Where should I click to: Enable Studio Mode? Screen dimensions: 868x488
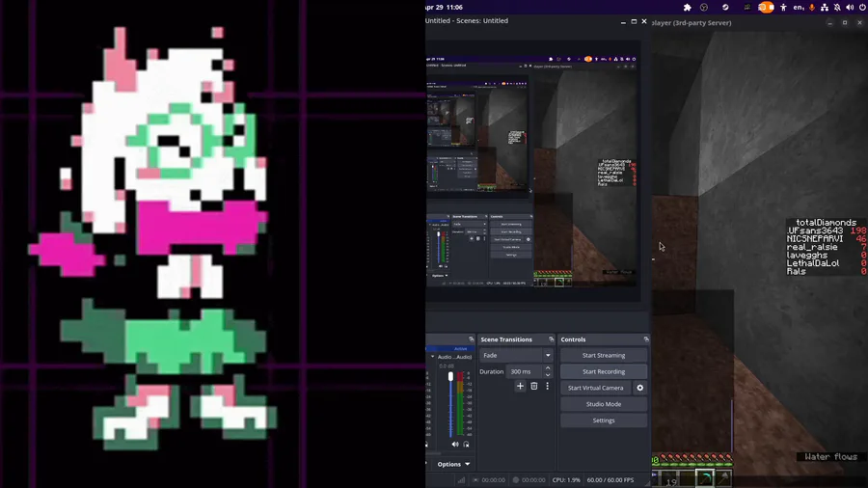coord(604,404)
